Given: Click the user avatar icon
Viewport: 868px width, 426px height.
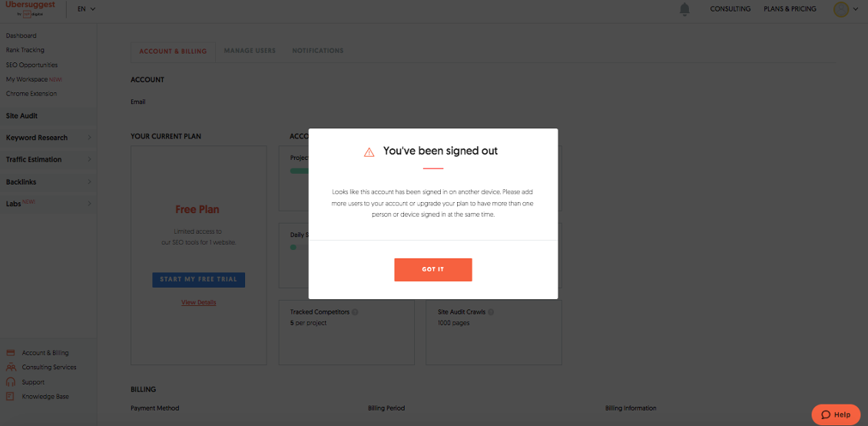Looking at the screenshot, I should tap(841, 9).
